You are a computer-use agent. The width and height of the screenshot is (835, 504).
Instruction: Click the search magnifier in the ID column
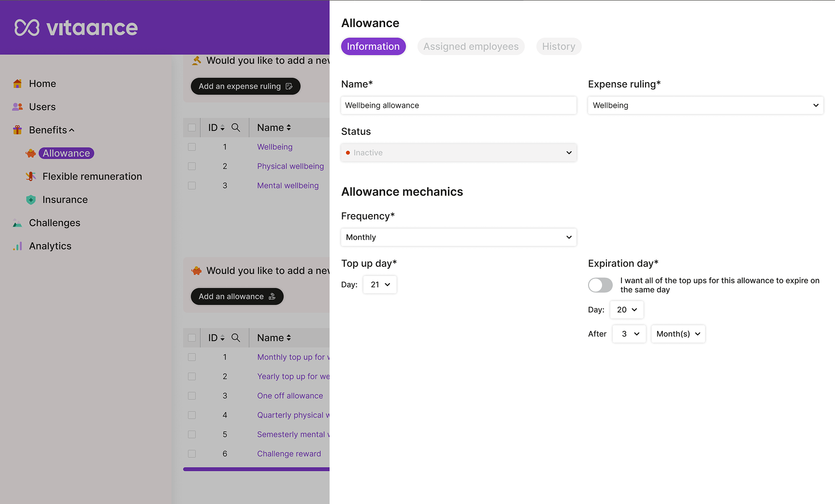[236, 127]
